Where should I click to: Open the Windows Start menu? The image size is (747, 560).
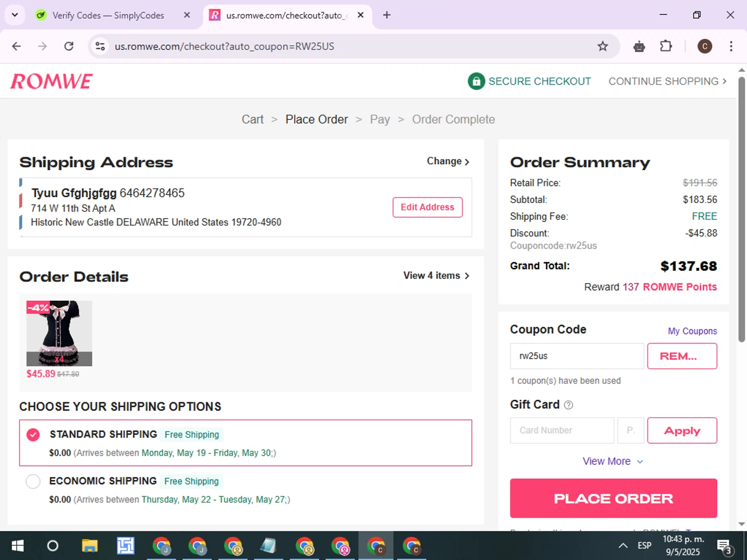click(x=17, y=546)
